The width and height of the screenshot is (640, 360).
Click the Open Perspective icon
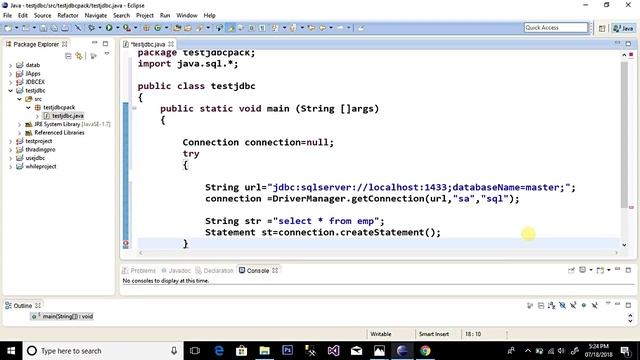click(602, 28)
